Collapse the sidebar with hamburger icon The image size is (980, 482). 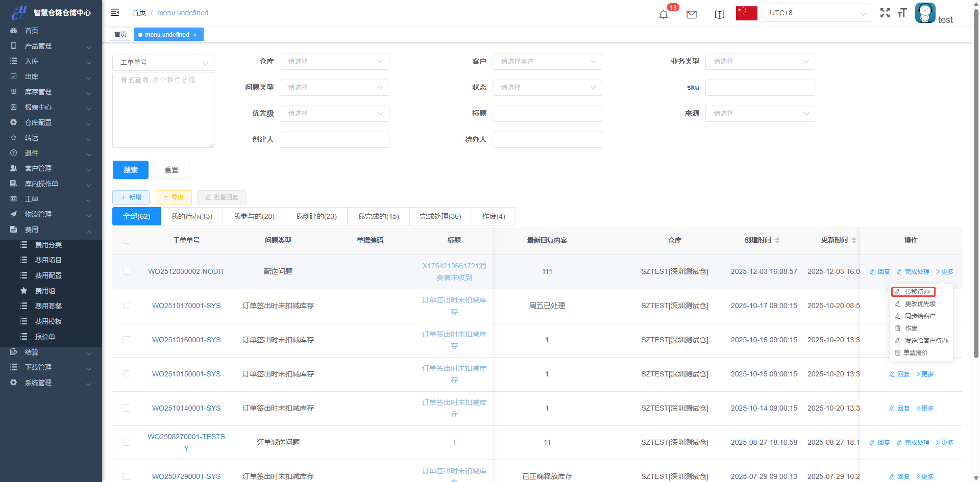click(x=115, y=13)
